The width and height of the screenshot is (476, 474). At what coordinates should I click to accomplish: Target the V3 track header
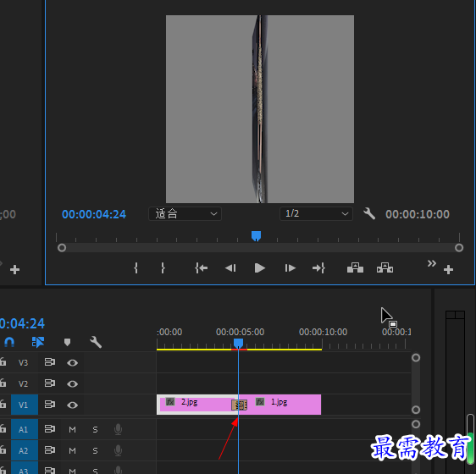[23, 362]
